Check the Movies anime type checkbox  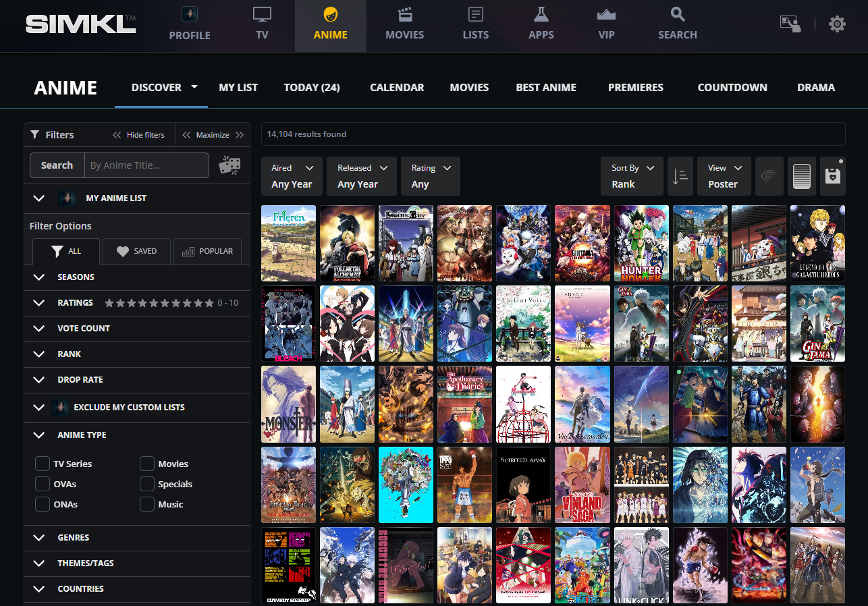point(147,464)
